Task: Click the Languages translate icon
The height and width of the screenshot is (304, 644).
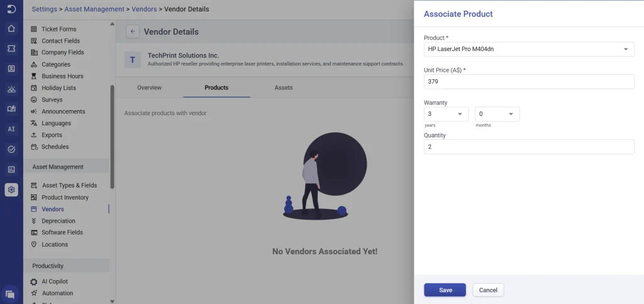Action: [34, 123]
